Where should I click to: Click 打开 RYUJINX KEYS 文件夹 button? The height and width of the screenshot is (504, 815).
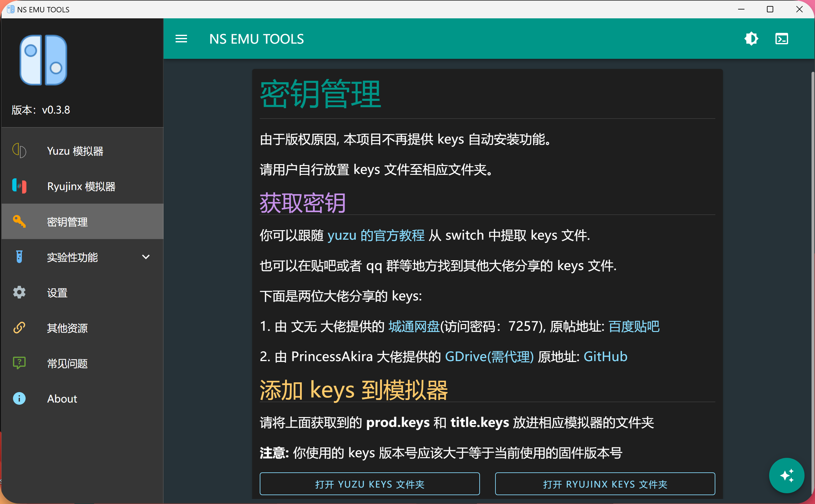click(605, 484)
